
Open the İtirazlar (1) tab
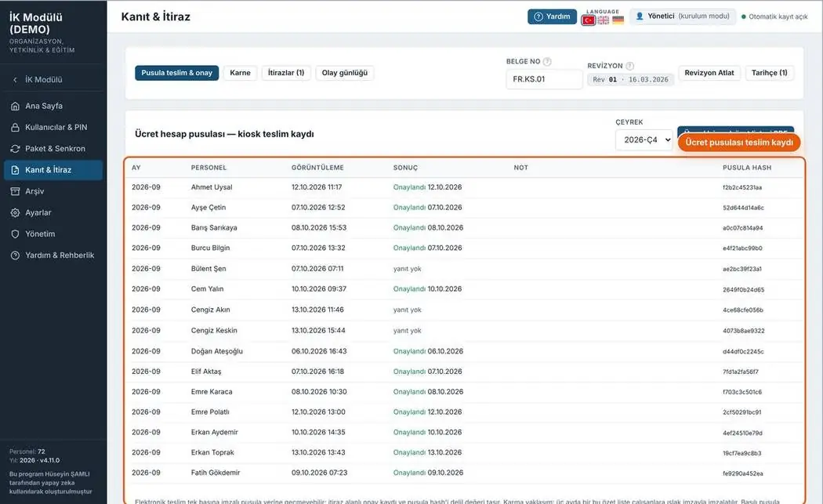(286, 73)
